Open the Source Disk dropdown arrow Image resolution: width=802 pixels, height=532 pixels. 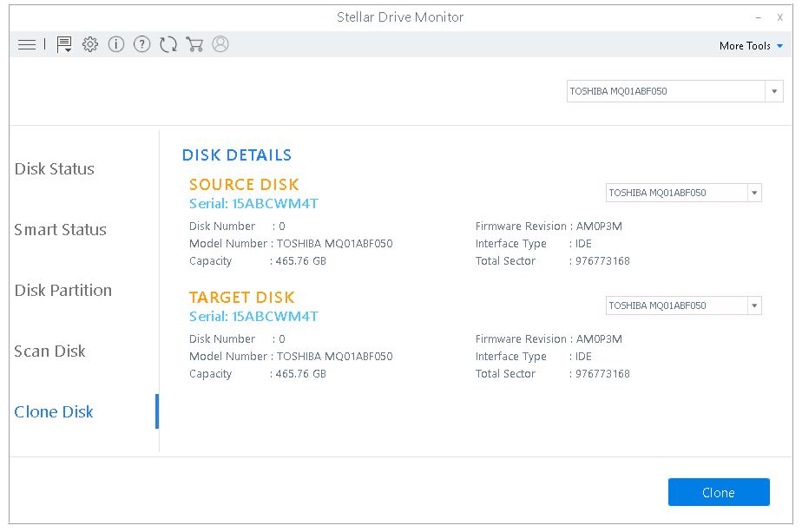[754, 193]
